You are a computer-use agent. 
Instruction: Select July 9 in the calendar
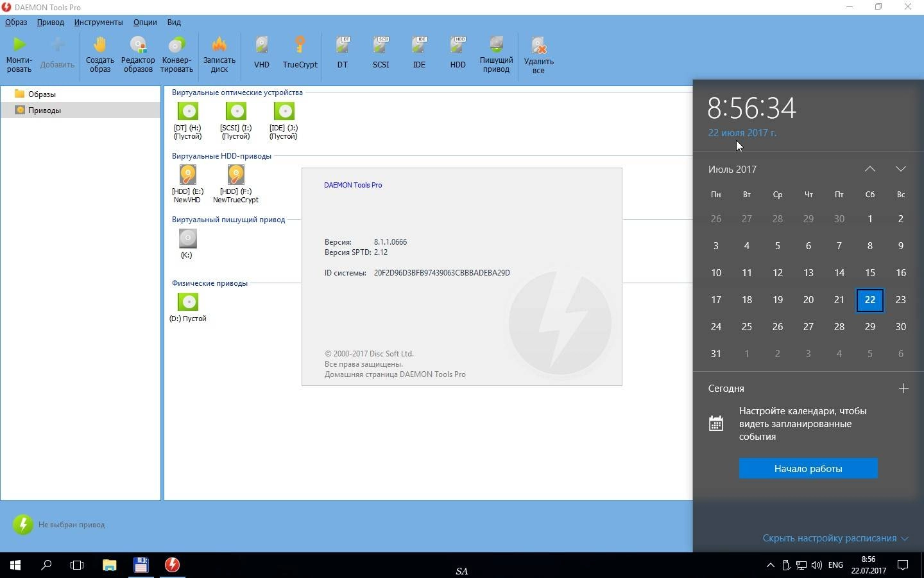tap(901, 246)
